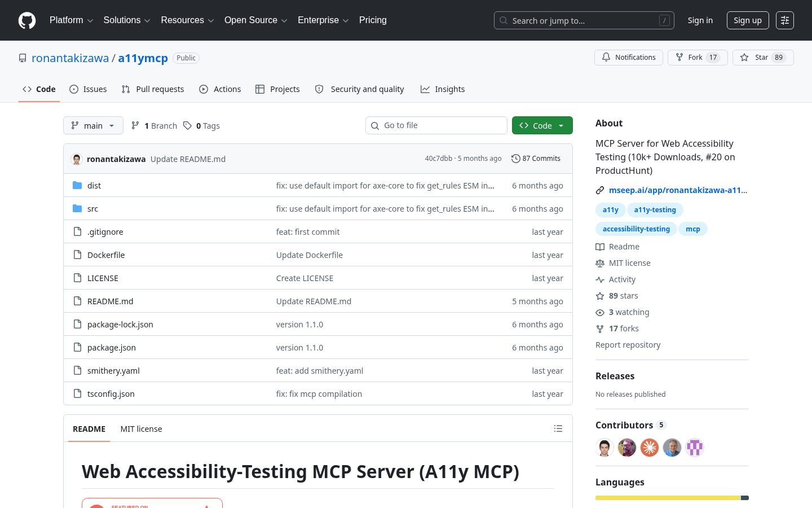Open the dist folder
The image size is (812, 508).
pyautogui.click(x=94, y=186)
